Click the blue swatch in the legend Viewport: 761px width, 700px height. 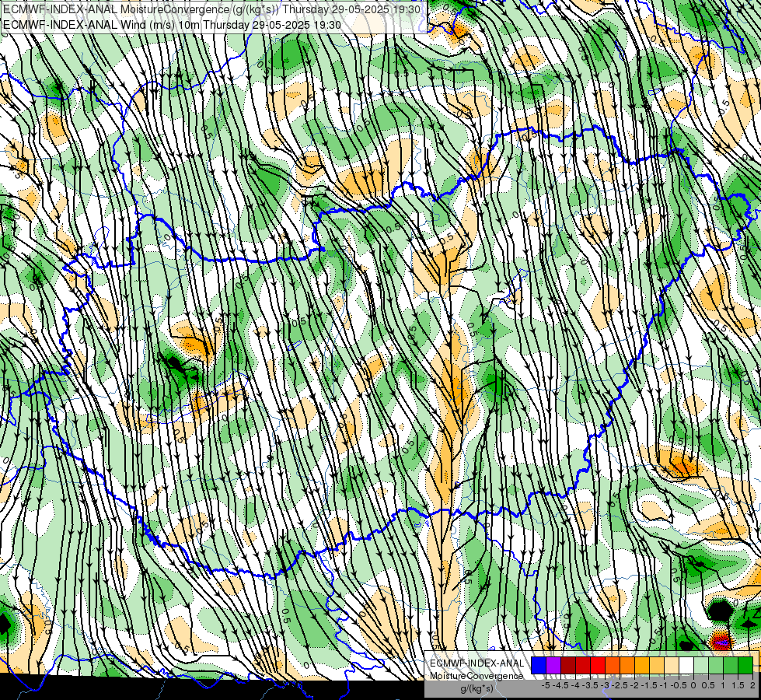tap(539, 666)
